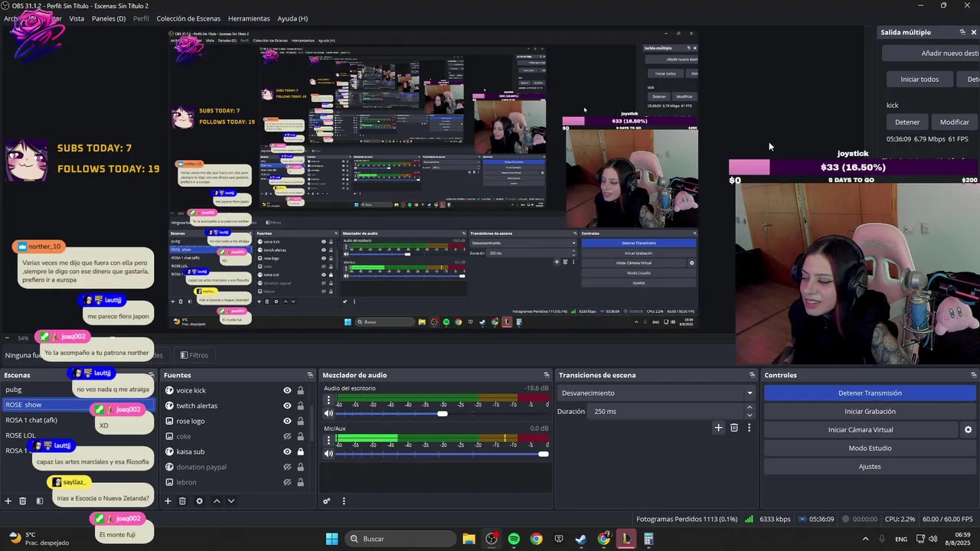Open the Vista menu
The image size is (980, 551).
pyautogui.click(x=77, y=18)
